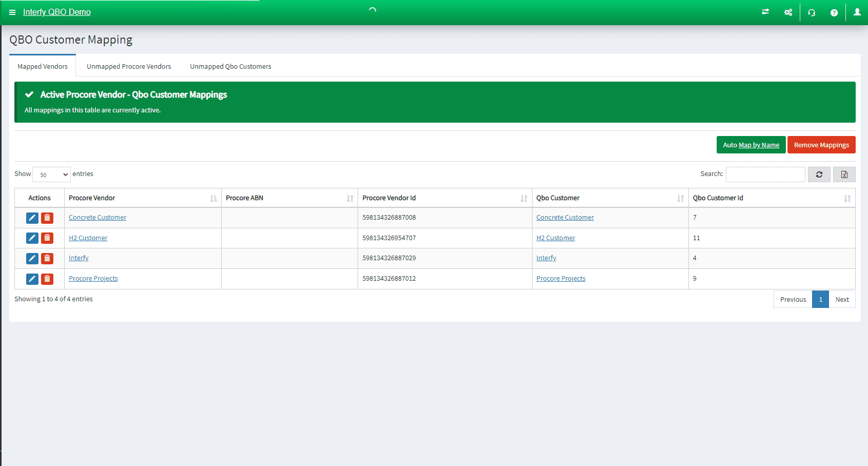Open the Show entries dropdown
868x466 pixels.
(51, 174)
